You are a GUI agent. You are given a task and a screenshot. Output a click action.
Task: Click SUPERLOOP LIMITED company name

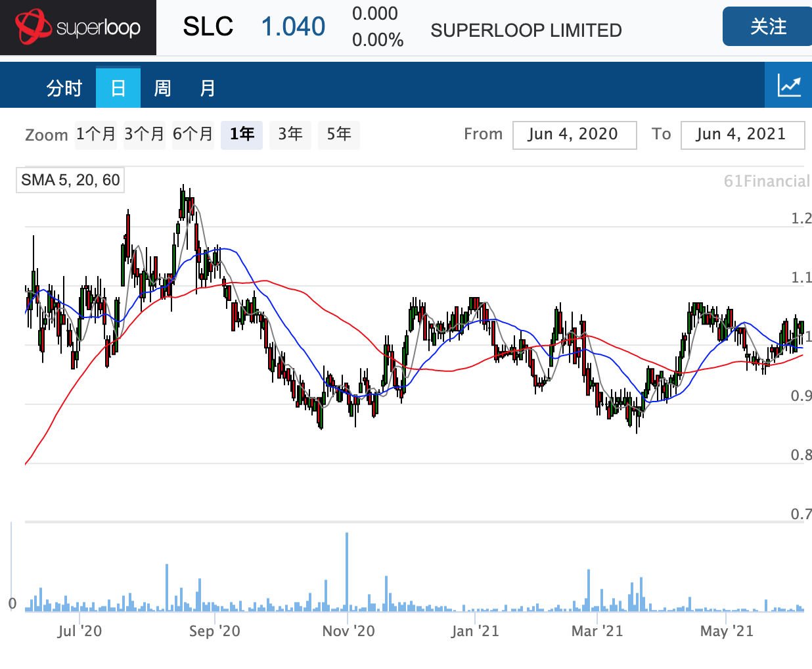tap(526, 30)
